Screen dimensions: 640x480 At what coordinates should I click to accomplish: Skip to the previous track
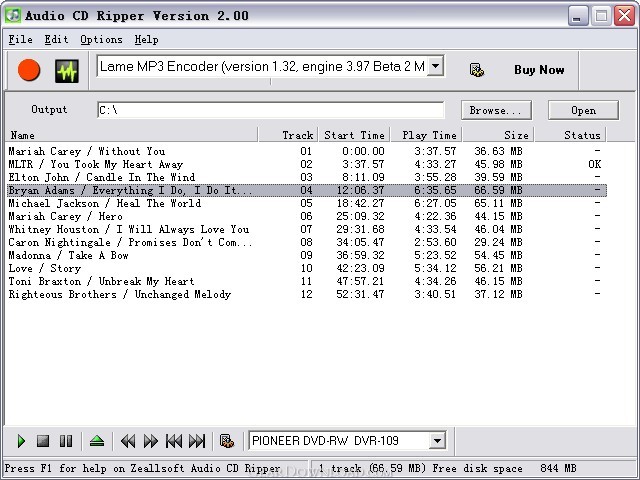[174, 441]
